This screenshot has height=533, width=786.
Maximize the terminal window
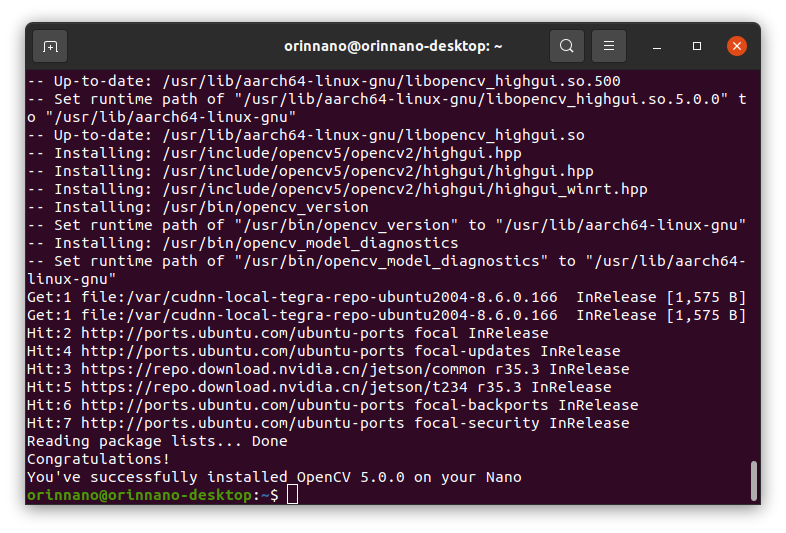[x=697, y=46]
